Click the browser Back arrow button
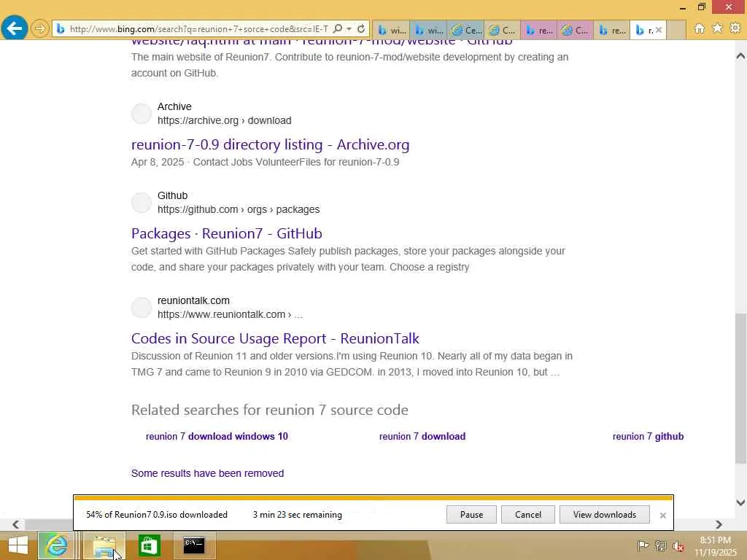747x560 pixels. click(15, 28)
